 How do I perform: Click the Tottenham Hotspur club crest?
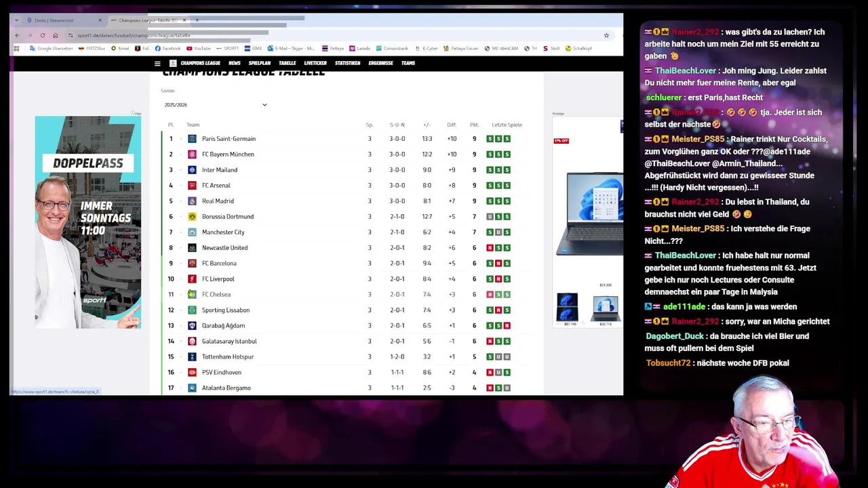(192, 357)
